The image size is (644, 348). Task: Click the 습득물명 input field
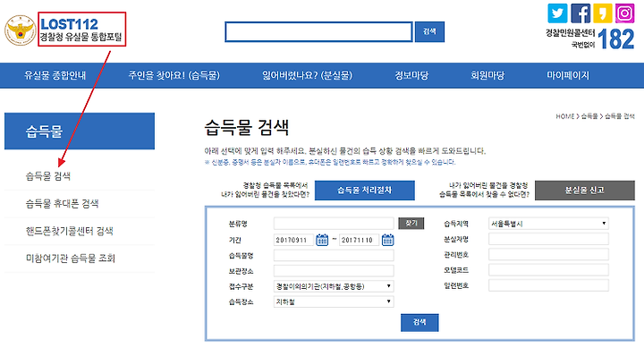(334, 255)
